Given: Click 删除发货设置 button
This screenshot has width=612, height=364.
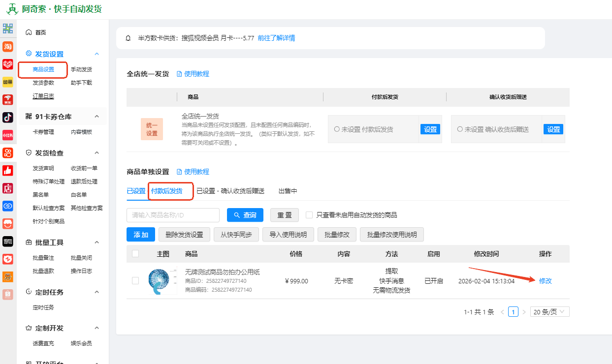Looking at the screenshot, I should pyautogui.click(x=184, y=235).
